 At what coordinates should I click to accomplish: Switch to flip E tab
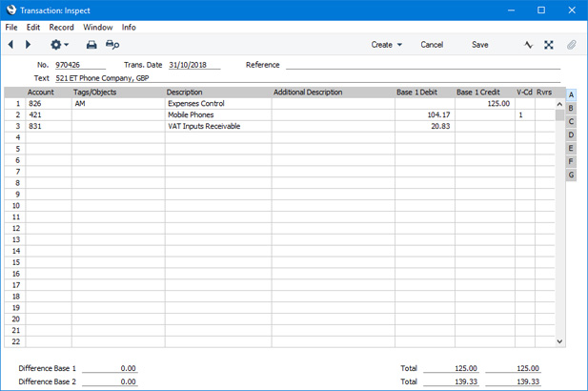click(571, 148)
